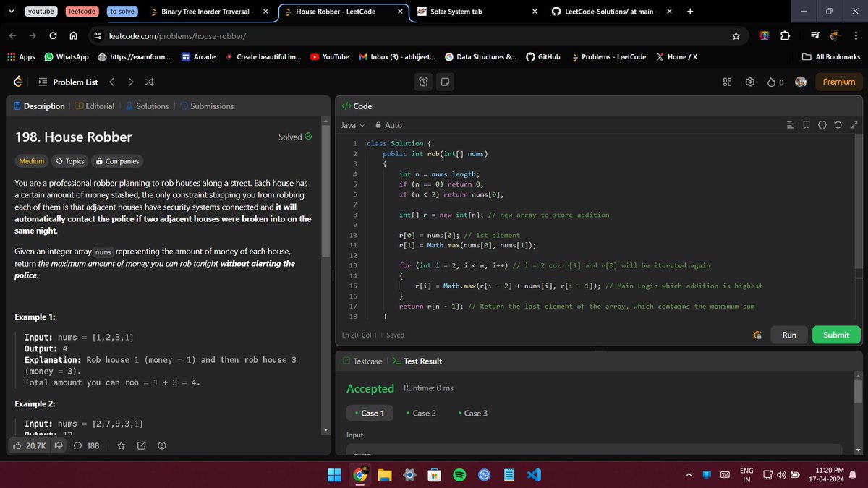
Task: Click the Submit button
Action: tap(836, 335)
